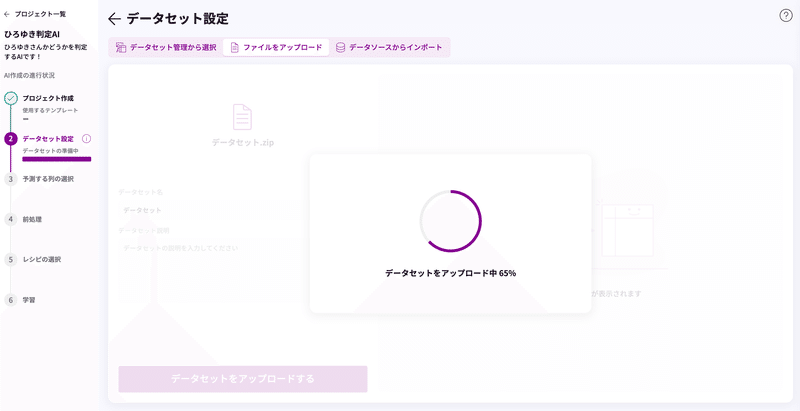Screen dimensions: 800x411
Task: Click the データセットをアップロードする button
Action: pyautogui.click(x=243, y=379)
